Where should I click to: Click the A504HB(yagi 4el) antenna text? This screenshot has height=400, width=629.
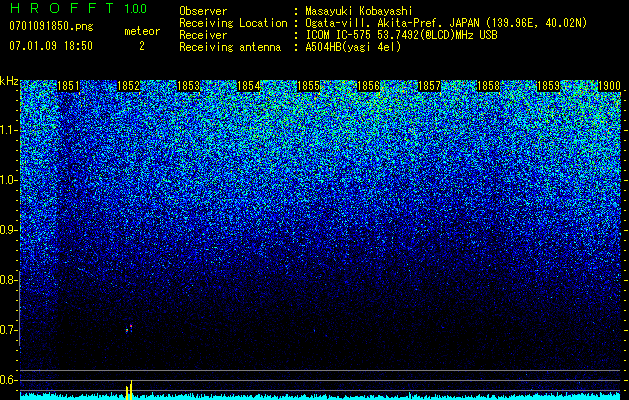click(353, 47)
